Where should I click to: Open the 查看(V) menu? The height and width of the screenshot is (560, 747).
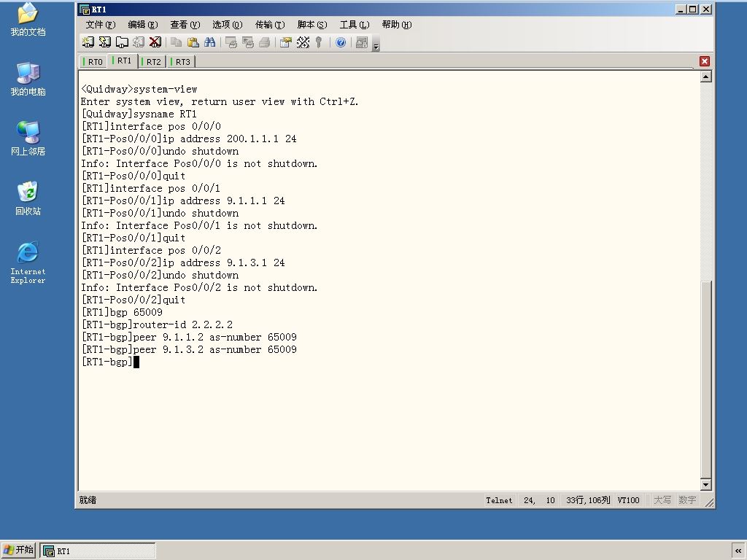pyautogui.click(x=185, y=24)
